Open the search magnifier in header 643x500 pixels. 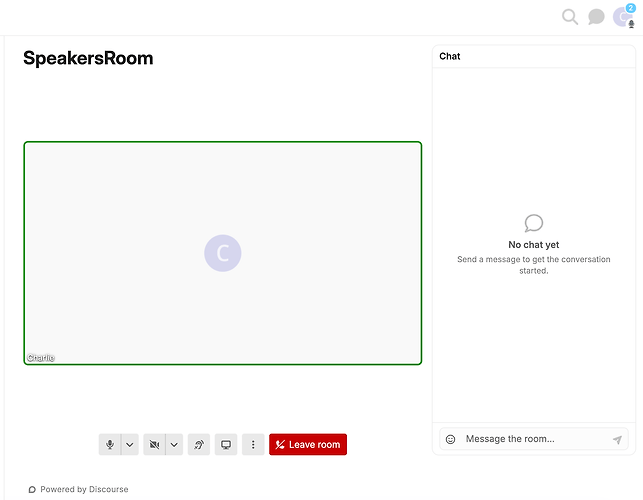point(570,17)
